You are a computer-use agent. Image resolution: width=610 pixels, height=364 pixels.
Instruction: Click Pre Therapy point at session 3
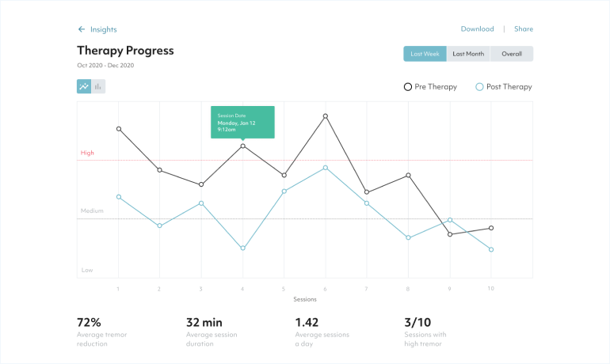click(x=201, y=184)
